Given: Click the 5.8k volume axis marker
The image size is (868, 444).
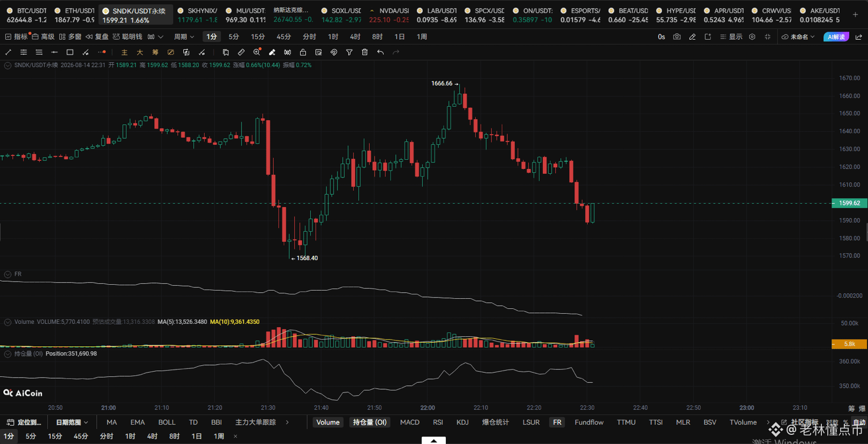Looking at the screenshot, I should pyautogui.click(x=849, y=344).
